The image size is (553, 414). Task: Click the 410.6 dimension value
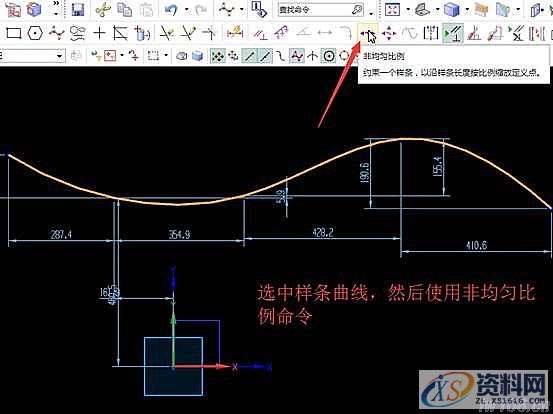tap(476, 245)
